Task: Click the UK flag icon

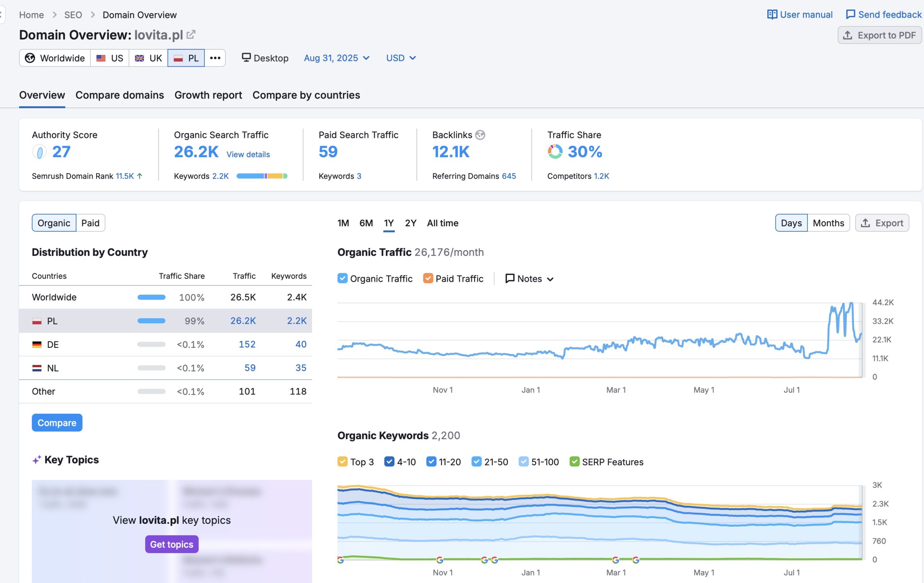Action: click(139, 58)
